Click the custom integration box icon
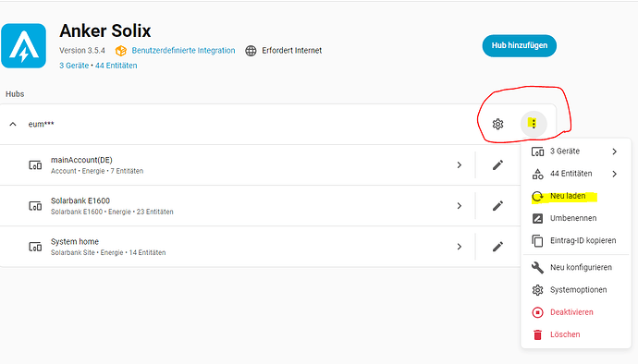This screenshot has width=638, height=364. 121,51
